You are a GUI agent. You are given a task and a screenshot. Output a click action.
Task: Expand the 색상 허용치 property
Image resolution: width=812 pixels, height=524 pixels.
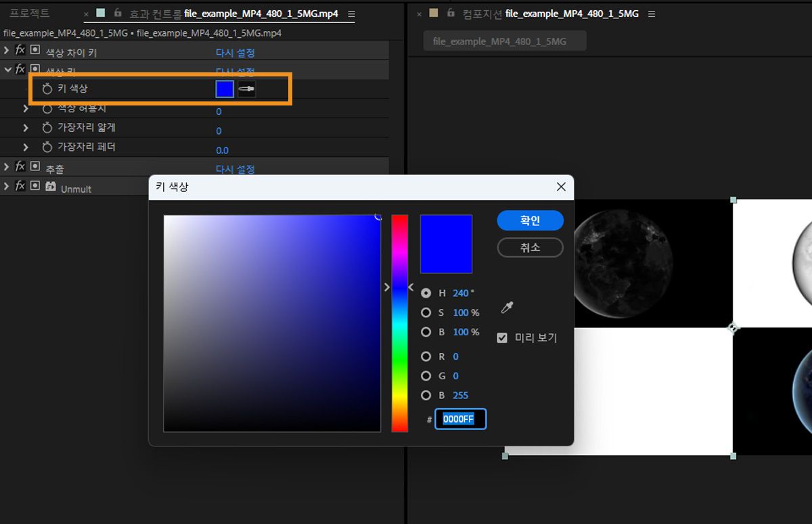(x=26, y=109)
